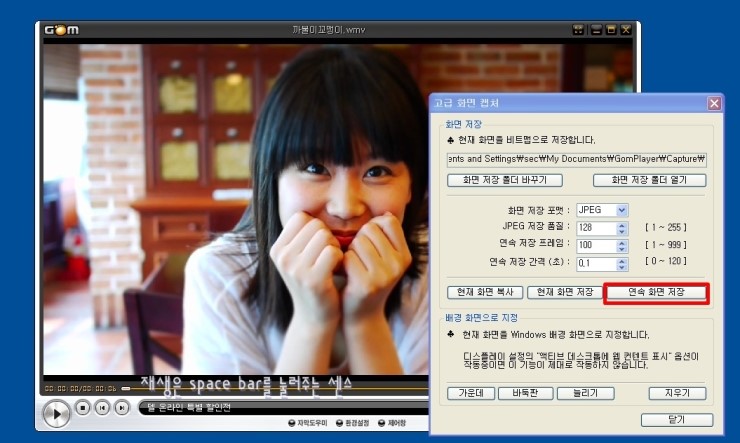Click the [ 0 ~ 120 ] range text
Screen dimensions: 740x443
click(x=666, y=261)
